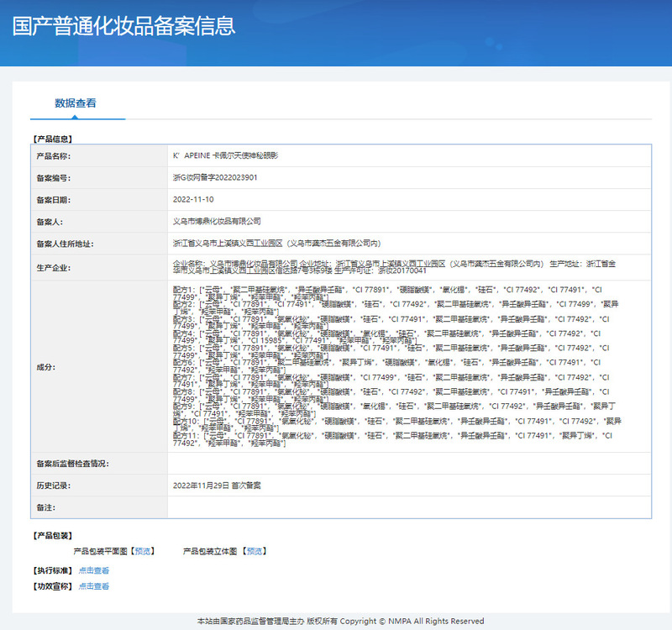The width and height of the screenshot is (672, 630).
Task: Open 执行标准 点击查看 link
Action: [94, 570]
